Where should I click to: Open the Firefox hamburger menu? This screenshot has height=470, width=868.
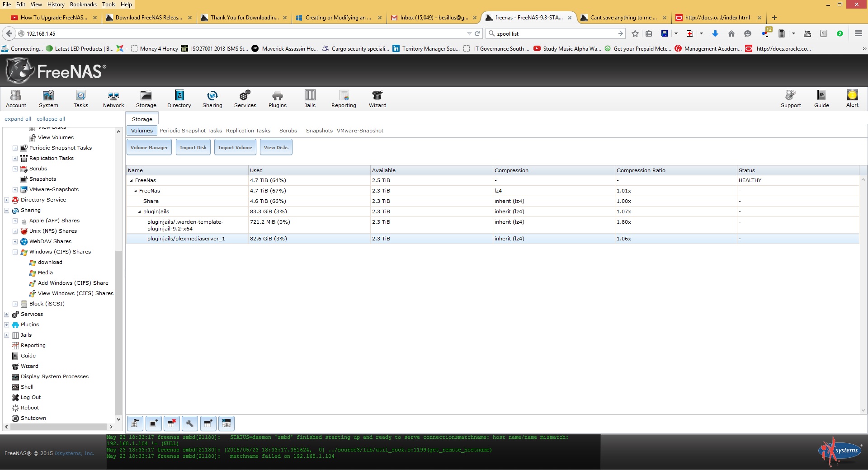(858, 33)
